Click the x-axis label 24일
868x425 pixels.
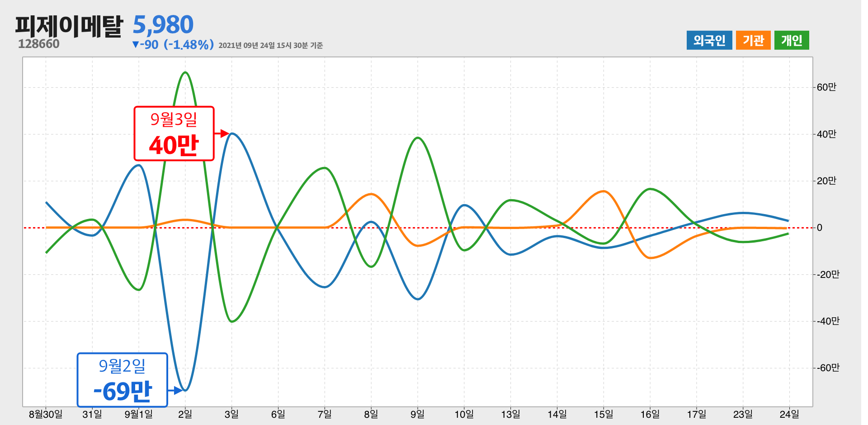point(789,414)
